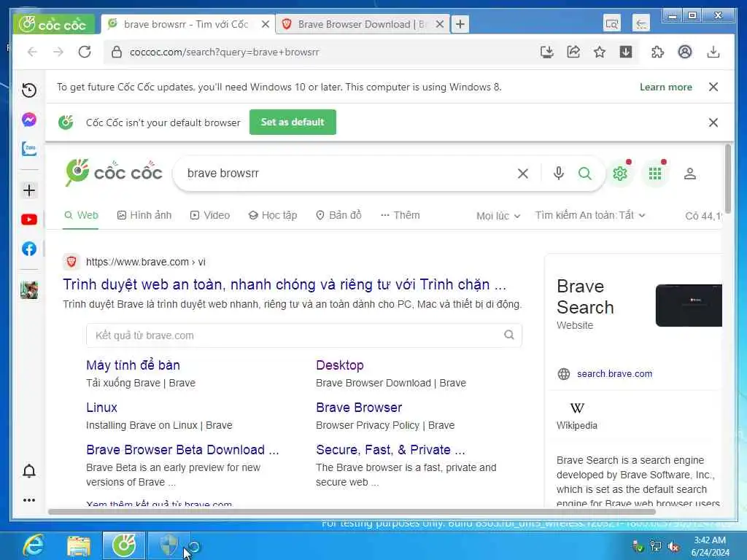Click the Kết quả từ brave.com field
The image size is (747, 560).
point(304,335)
